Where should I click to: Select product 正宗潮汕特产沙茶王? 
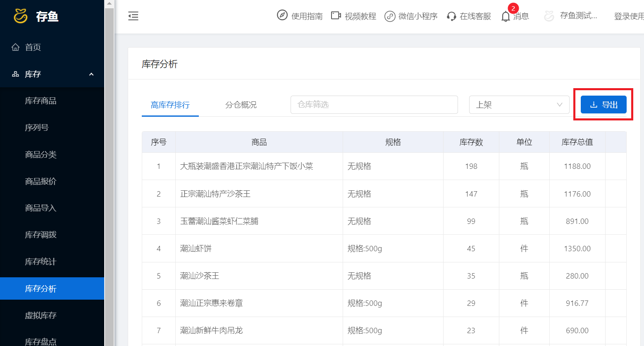[x=215, y=194]
